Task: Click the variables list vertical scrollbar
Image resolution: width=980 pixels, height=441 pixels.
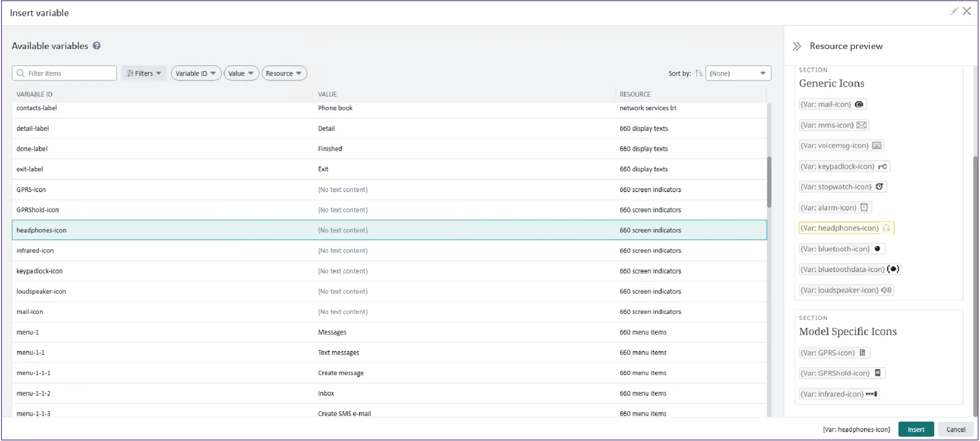Action: 769,182
